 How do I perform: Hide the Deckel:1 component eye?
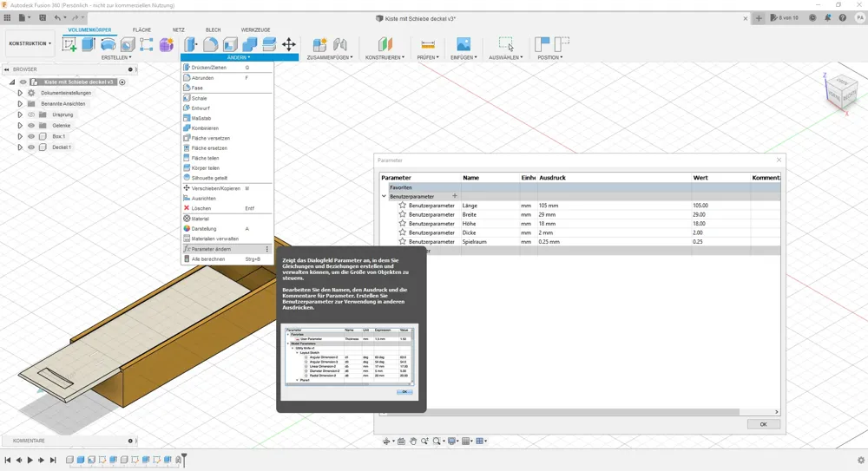pos(31,147)
